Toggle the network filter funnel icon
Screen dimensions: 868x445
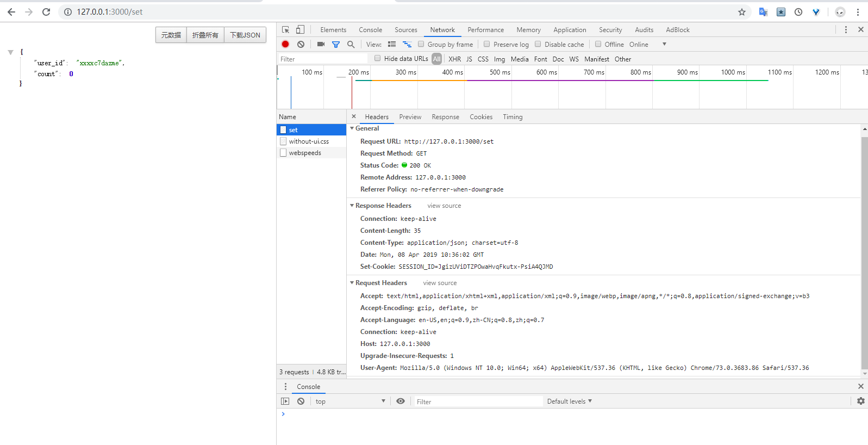(336, 44)
